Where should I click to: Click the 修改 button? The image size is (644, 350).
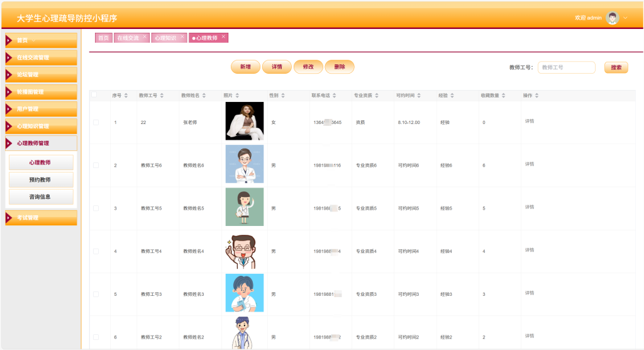tap(308, 67)
